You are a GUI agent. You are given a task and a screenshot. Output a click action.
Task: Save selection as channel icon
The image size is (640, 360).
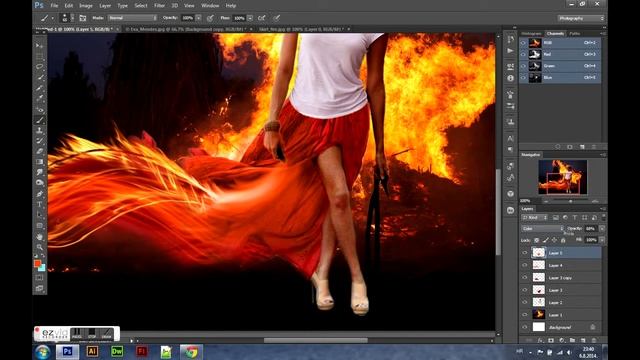click(x=570, y=147)
